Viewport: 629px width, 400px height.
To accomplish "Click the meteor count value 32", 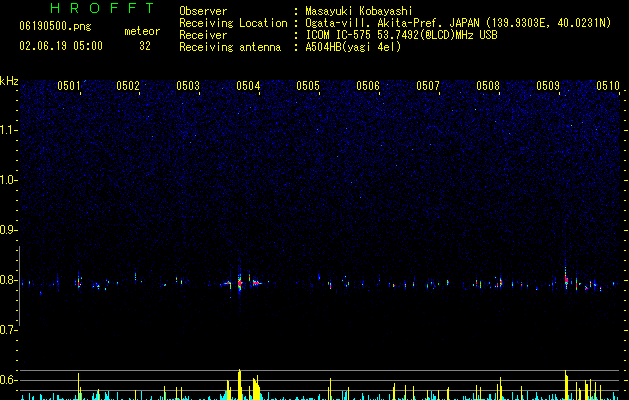I will click(x=145, y=46).
